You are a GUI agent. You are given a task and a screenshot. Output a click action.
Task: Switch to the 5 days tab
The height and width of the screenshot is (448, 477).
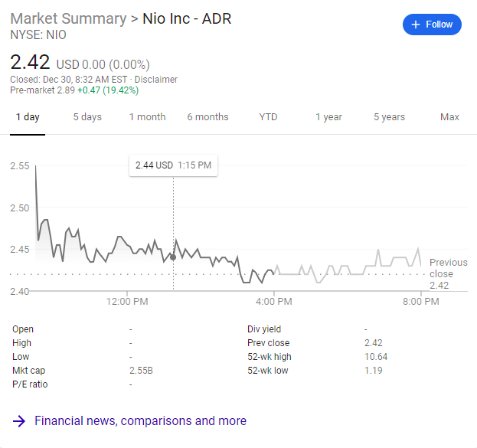click(87, 117)
